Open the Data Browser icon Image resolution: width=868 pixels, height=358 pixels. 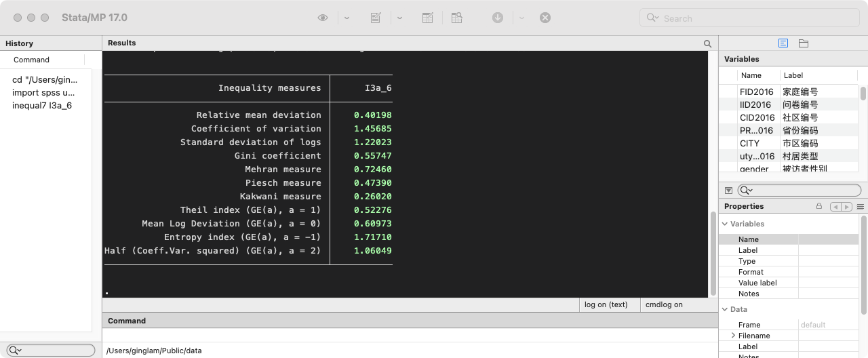click(457, 18)
